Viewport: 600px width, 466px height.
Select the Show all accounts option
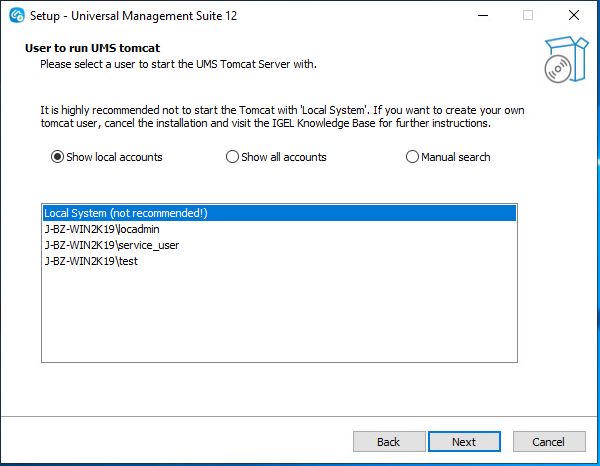pos(233,157)
